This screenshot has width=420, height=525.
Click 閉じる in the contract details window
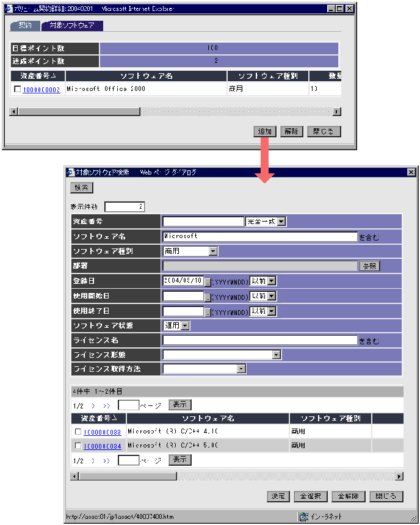pyautogui.click(x=324, y=131)
